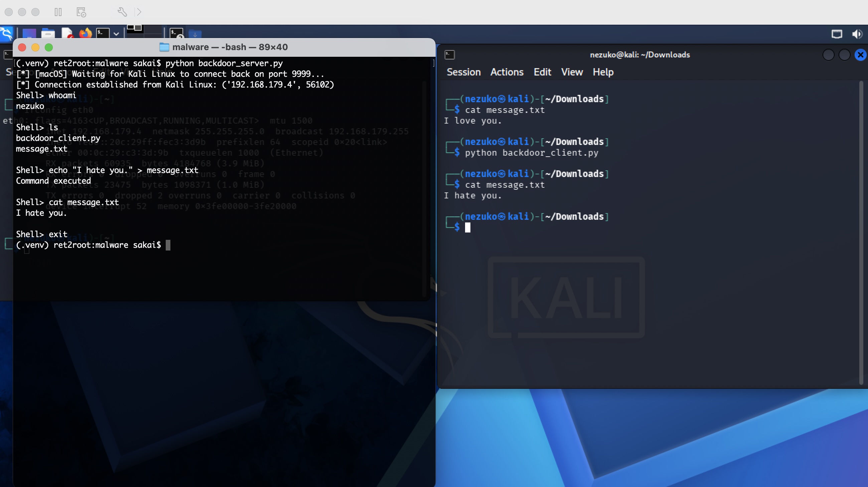Viewport: 868px width, 487px height.
Task: Open the Help menu in the Kali terminal
Action: point(603,72)
